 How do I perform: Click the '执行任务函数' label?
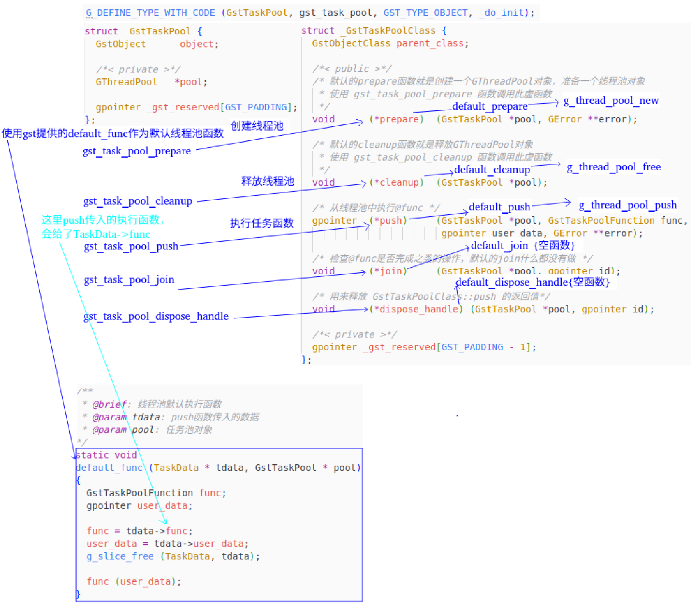[x=262, y=223]
